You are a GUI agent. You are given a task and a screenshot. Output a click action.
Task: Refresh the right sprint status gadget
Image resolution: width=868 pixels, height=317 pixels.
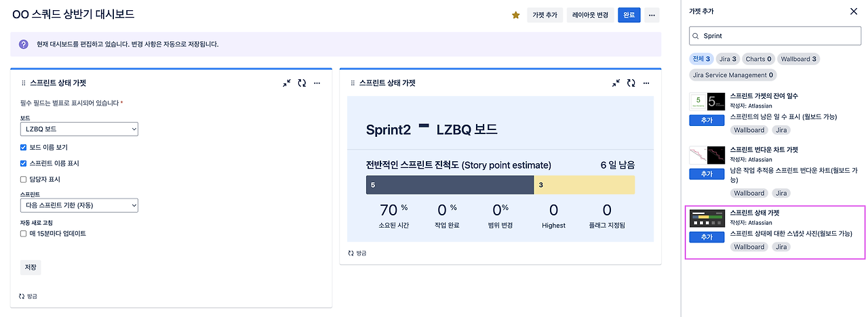tap(631, 83)
